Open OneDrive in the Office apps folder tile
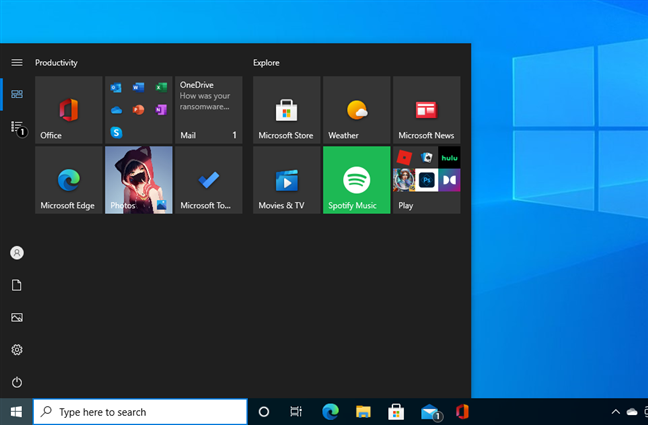This screenshot has height=425, width=648. [x=116, y=110]
